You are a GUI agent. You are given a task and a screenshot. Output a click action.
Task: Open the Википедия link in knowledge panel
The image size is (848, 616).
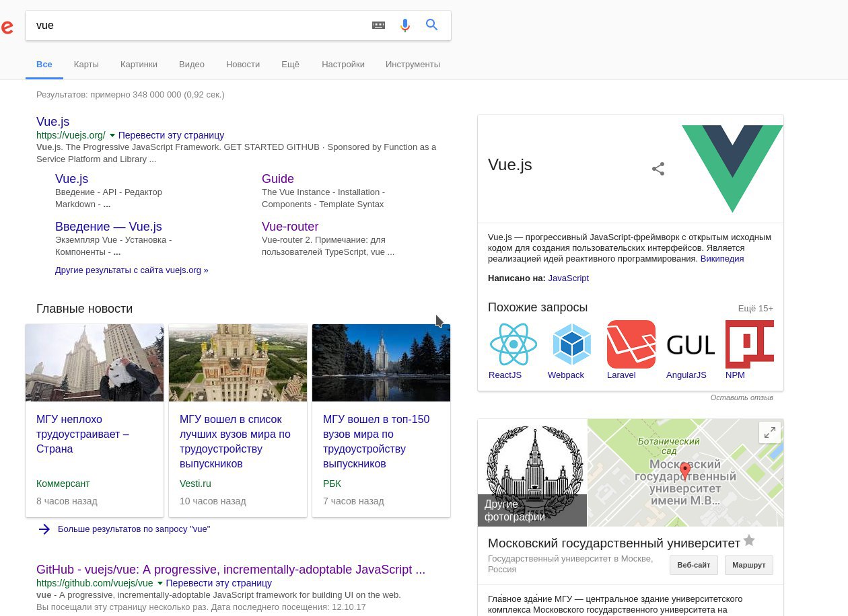722,259
